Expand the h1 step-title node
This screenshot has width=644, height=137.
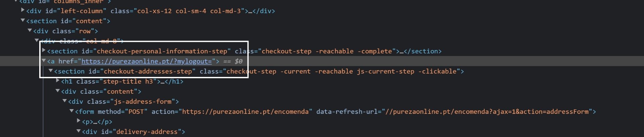click(58, 81)
